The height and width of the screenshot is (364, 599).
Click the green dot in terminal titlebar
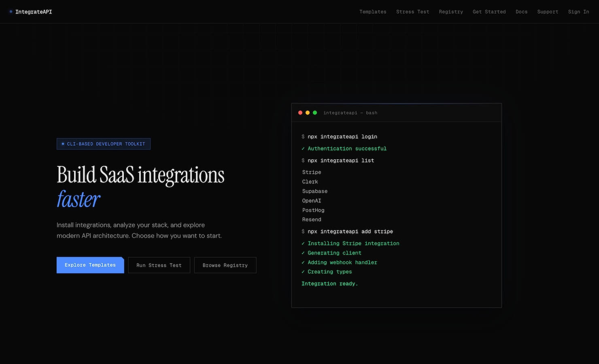point(315,113)
